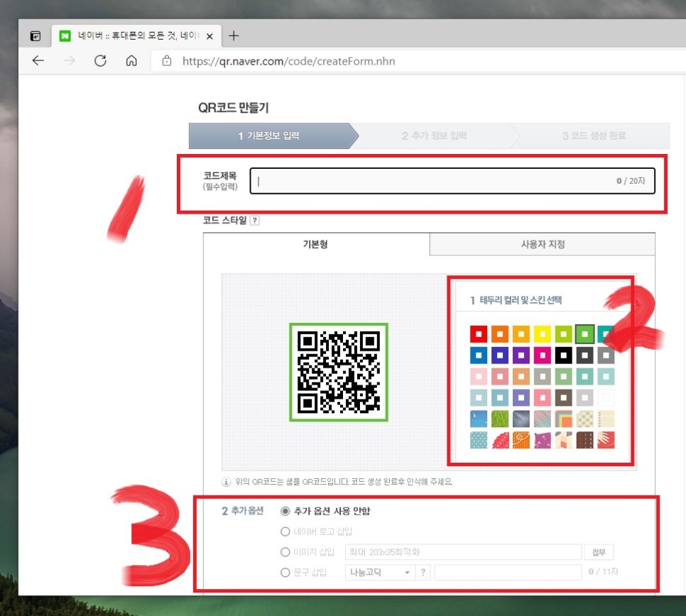Image resolution: width=686 pixels, height=616 pixels.
Task: Click the image path field 최대 203x35
Action: 463,552
